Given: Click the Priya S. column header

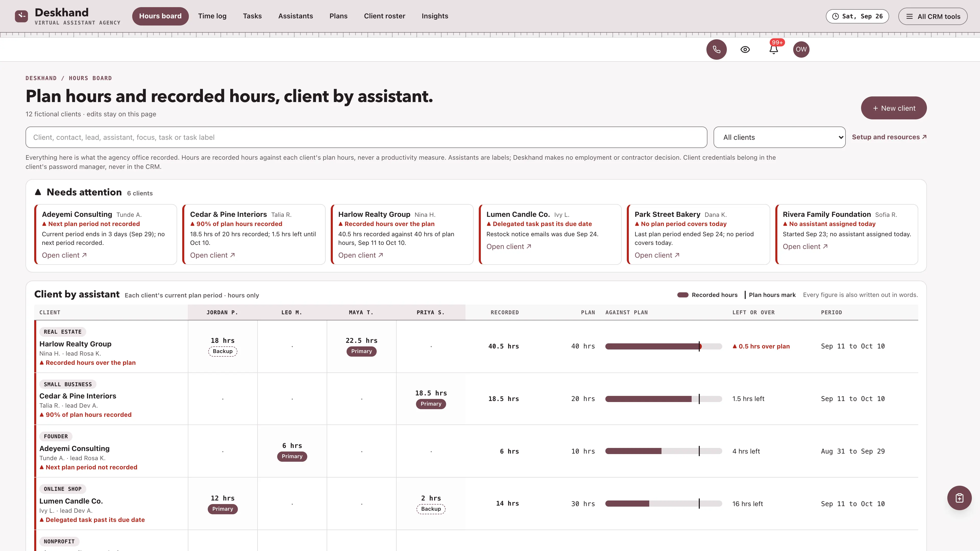Looking at the screenshot, I should point(430,312).
